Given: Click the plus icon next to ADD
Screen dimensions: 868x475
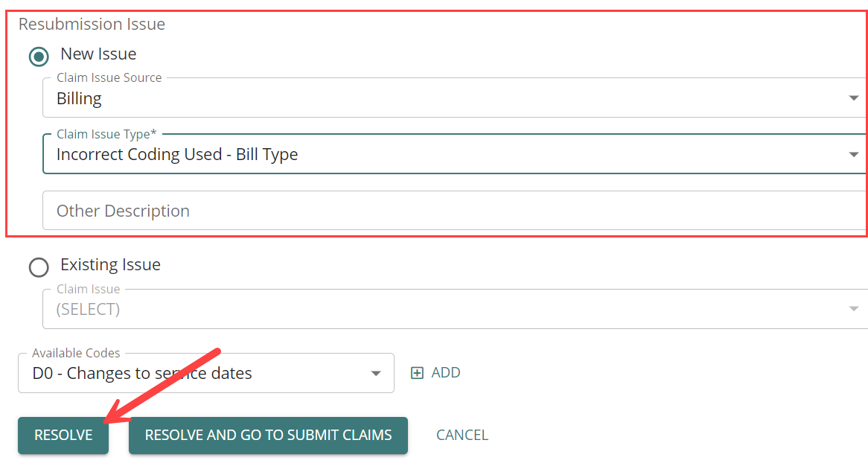Looking at the screenshot, I should [x=417, y=373].
